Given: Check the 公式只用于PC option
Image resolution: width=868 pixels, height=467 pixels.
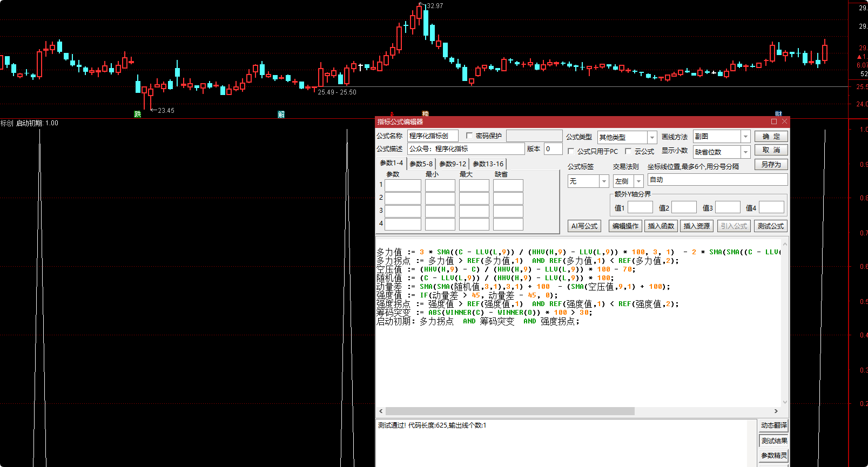Looking at the screenshot, I should pos(571,152).
